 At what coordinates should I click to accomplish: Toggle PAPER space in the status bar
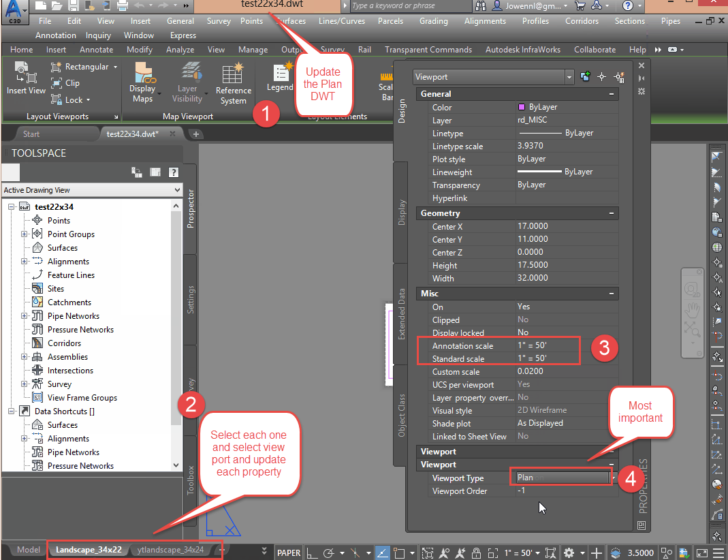click(x=289, y=553)
